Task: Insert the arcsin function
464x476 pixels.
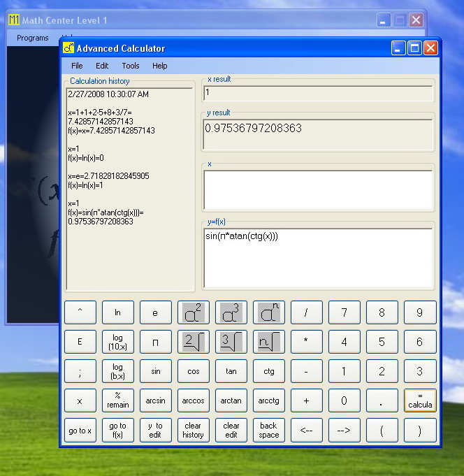Action: 155,401
